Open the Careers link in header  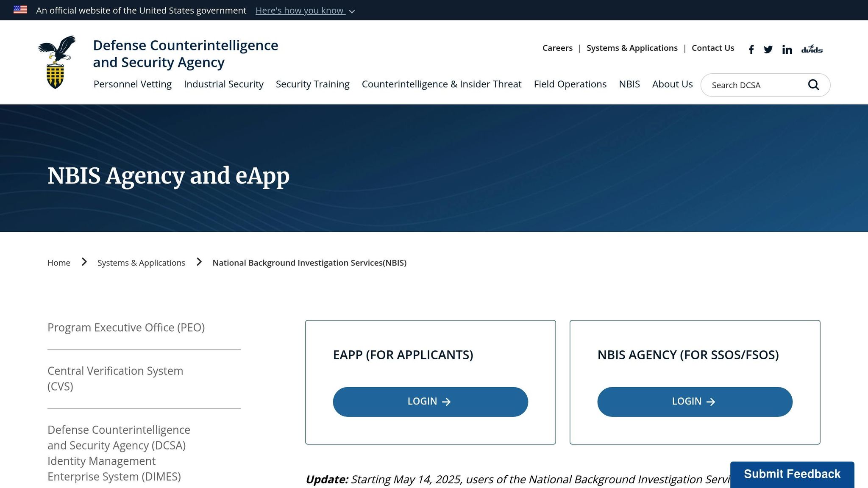point(557,48)
